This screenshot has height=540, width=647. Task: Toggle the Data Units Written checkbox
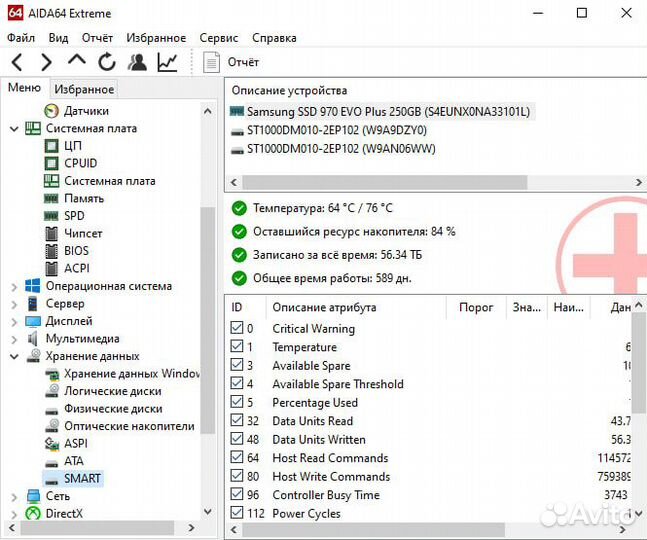236,439
